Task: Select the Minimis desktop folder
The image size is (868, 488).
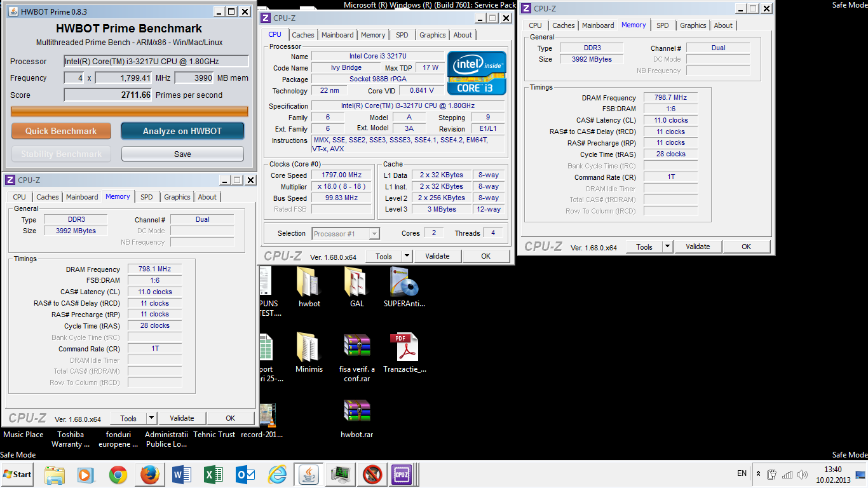Action: tap(309, 353)
